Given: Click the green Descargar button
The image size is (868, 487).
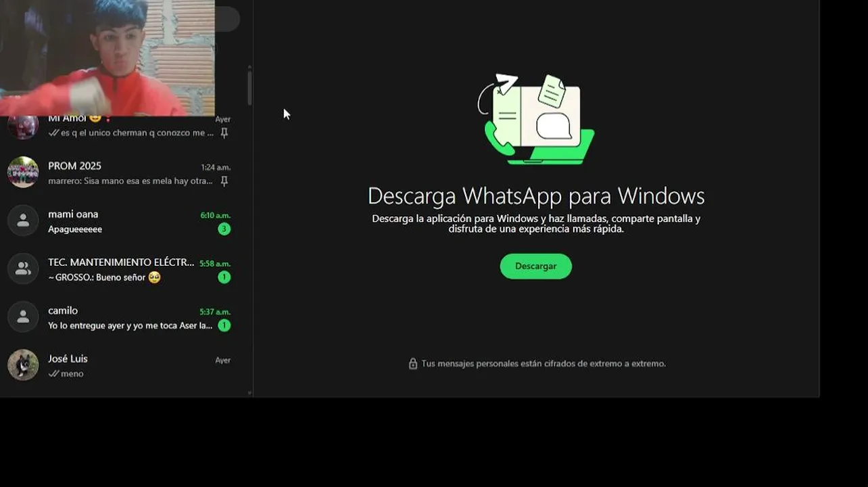Looking at the screenshot, I should pyautogui.click(x=535, y=266).
